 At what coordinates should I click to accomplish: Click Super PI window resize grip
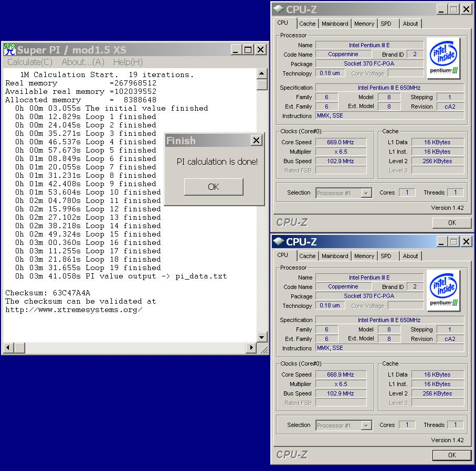263,349
